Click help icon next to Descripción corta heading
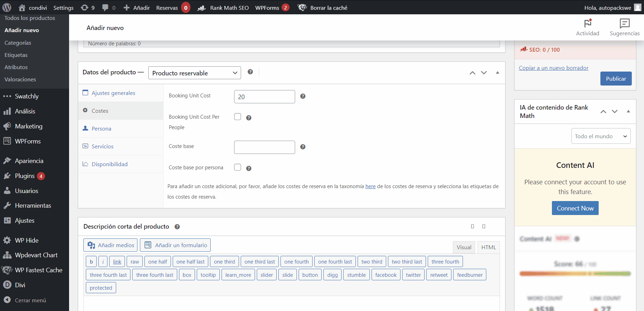The height and width of the screenshot is (311, 644). pos(177,227)
